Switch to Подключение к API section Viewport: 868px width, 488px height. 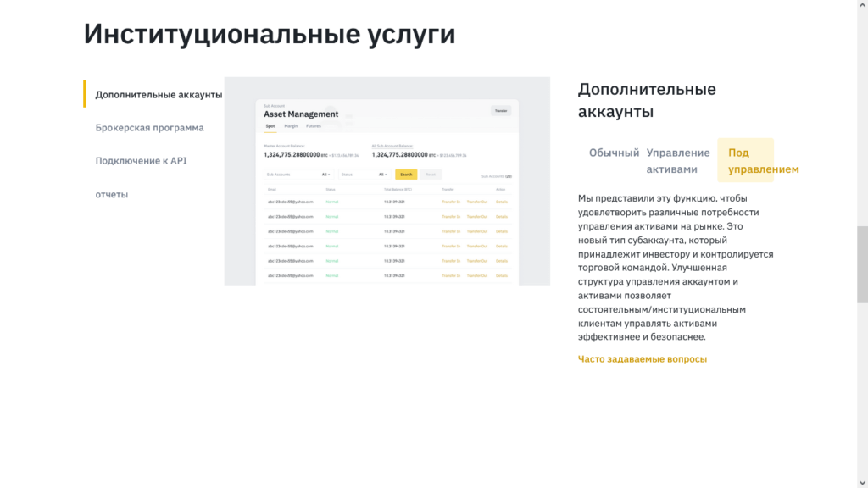click(141, 161)
